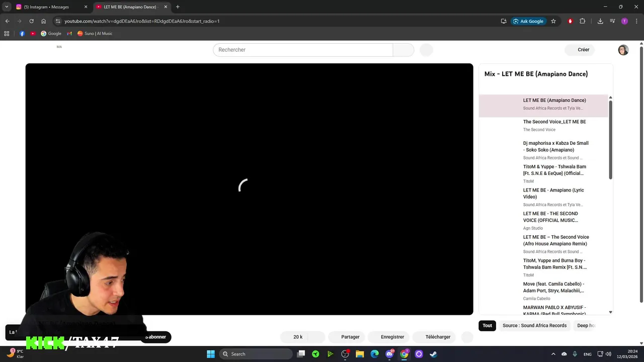Viewport: 644px width, 362px height.
Task: Click the YouTube Rechercher search field
Action: 303,50
